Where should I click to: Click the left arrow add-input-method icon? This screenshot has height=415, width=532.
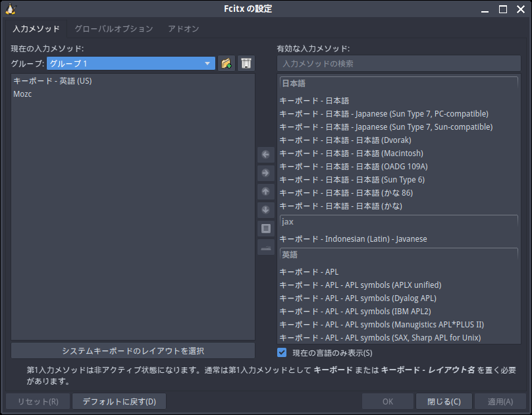click(x=265, y=155)
